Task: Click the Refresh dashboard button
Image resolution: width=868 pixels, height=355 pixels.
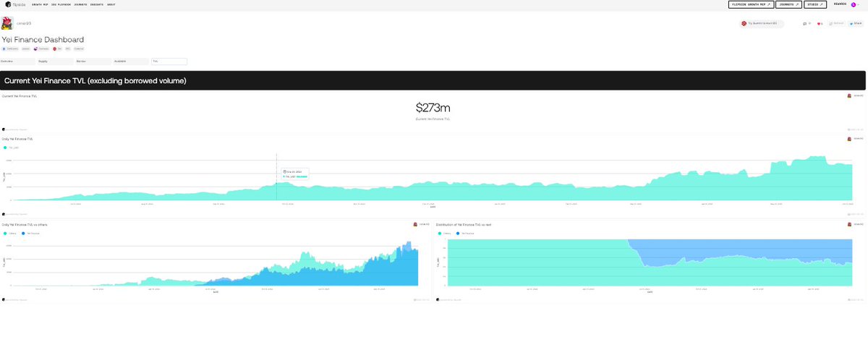Action: coord(838,23)
